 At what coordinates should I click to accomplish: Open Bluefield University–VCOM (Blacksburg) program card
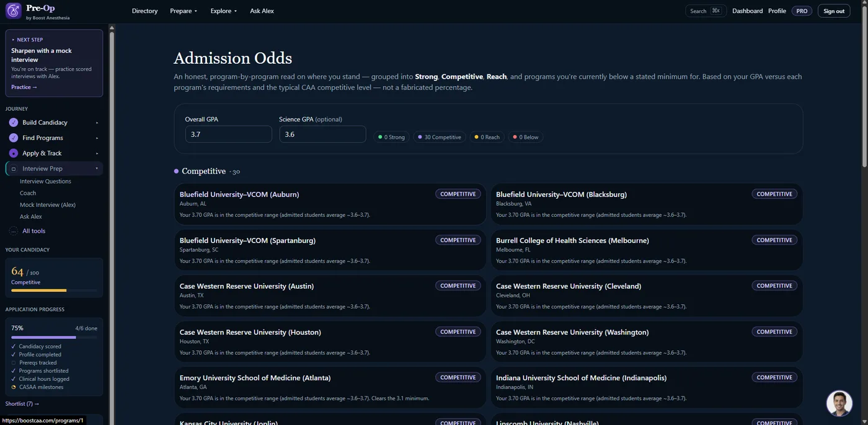[x=647, y=204]
